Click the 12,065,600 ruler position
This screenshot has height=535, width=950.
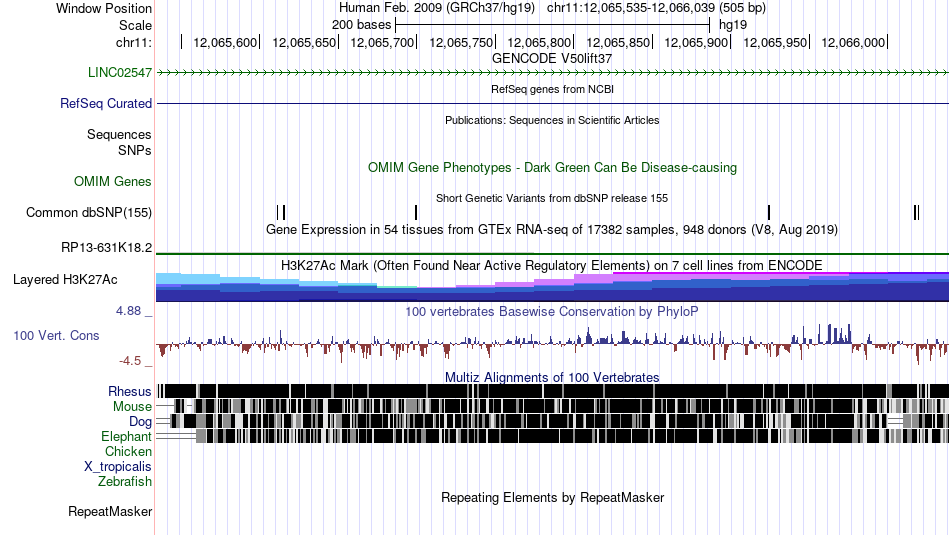[225, 42]
